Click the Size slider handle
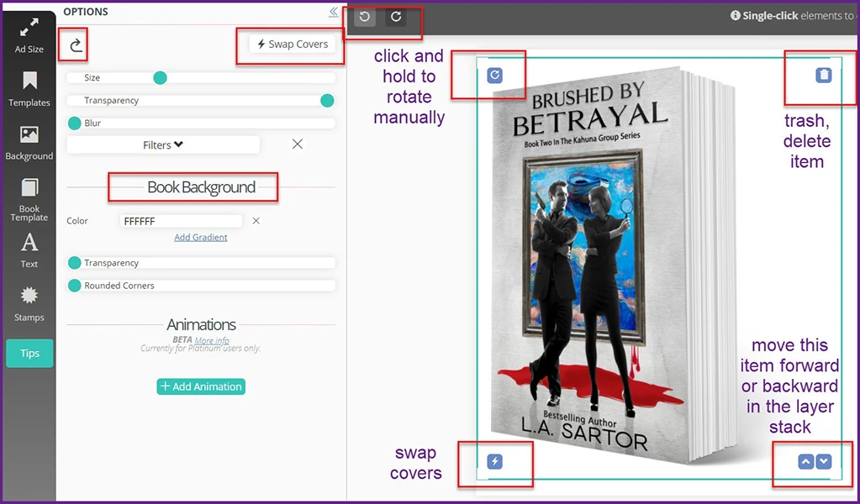The height and width of the screenshot is (504, 860). [x=160, y=78]
